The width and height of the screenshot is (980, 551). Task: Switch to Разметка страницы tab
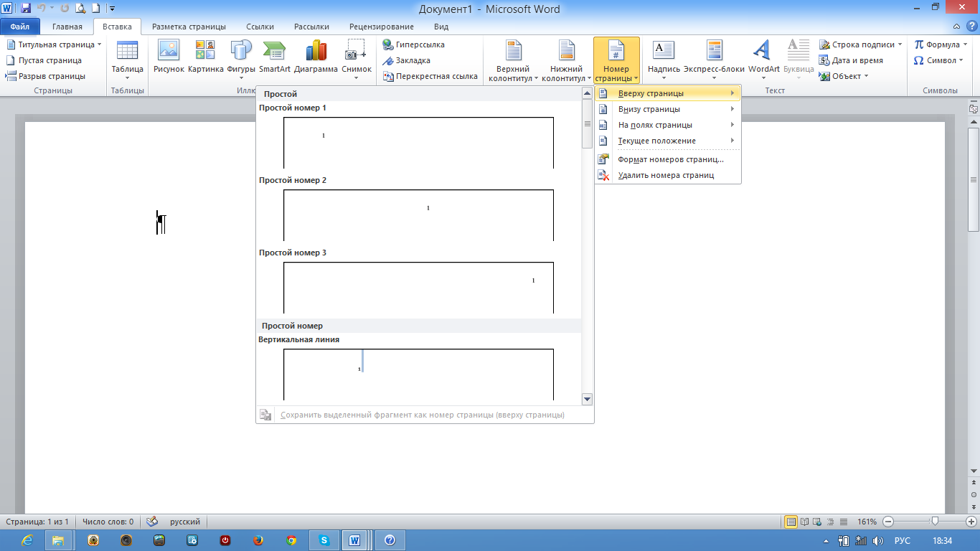point(189,27)
